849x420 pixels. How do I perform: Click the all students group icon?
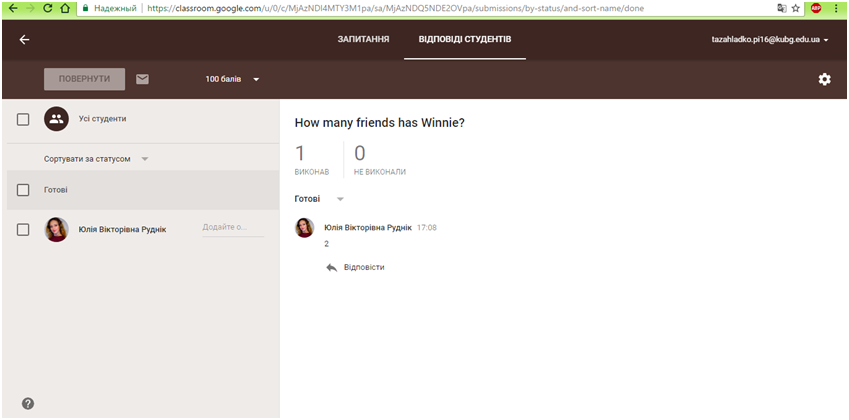(x=56, y=119)
